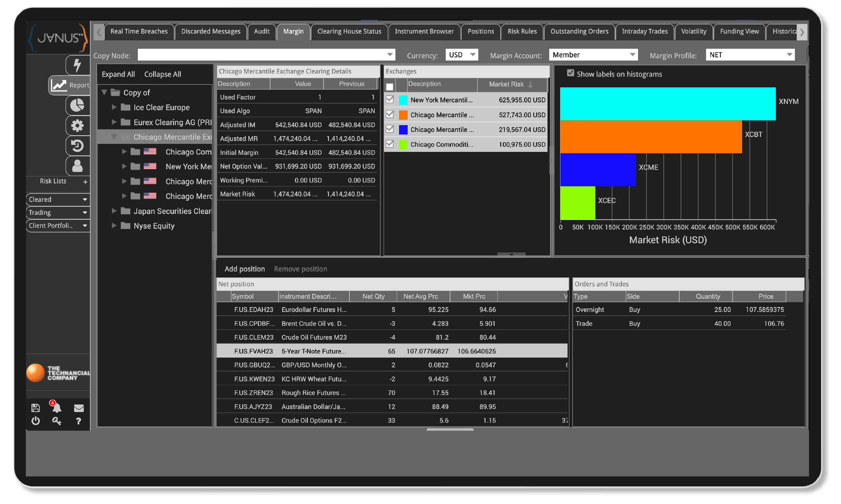
Task: Click US flag icon beside New York Mer
Action: tap(150, 166)
